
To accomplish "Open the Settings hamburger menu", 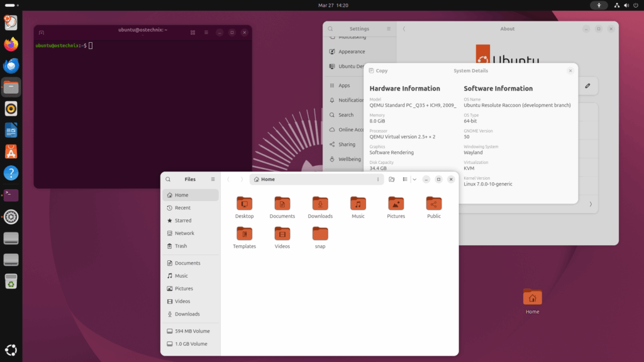I will point(389,29).
